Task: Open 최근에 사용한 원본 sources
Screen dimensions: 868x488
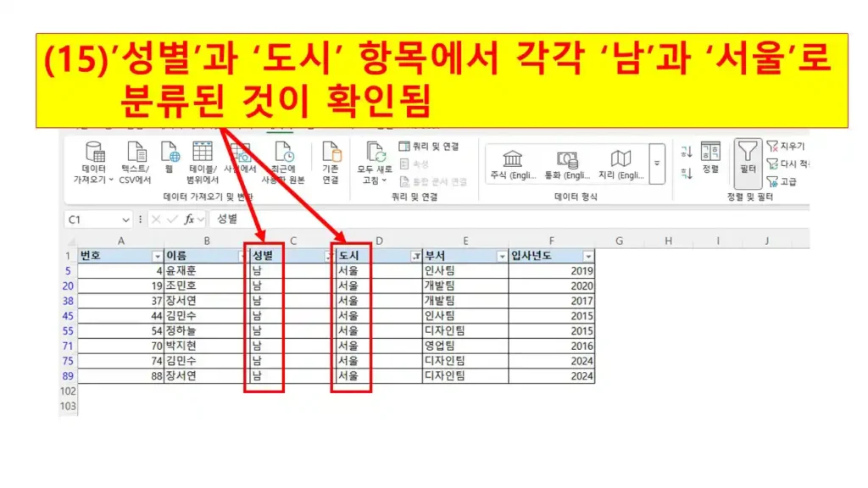Action: [283, 163]
